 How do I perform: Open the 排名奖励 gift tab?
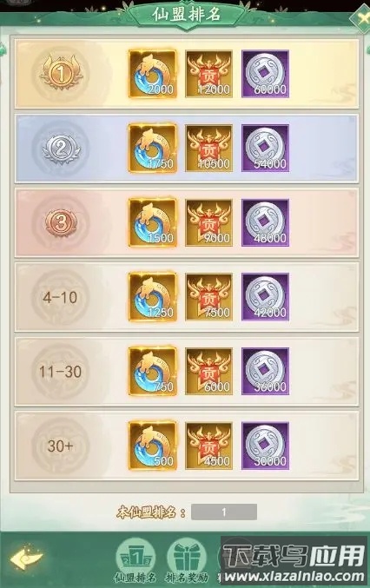[x=187, y=560]
